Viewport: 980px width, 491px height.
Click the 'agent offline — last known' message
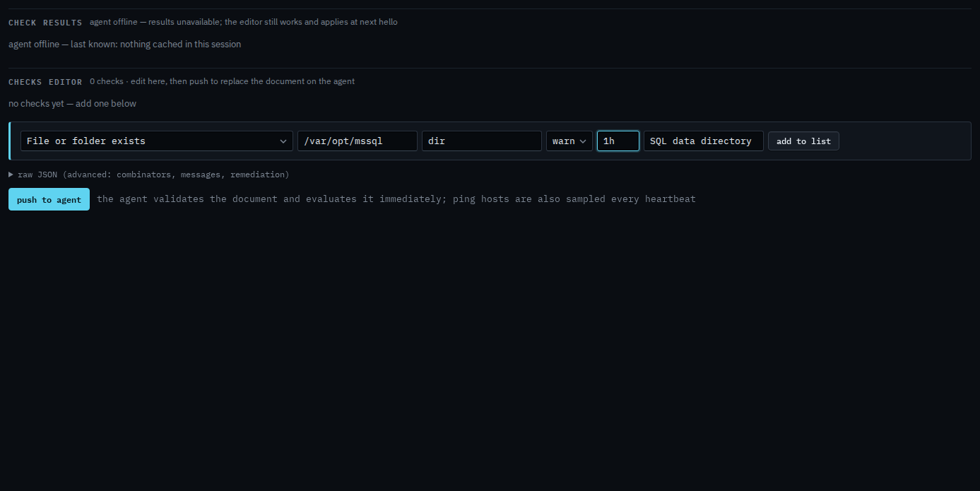pos(124,45)
